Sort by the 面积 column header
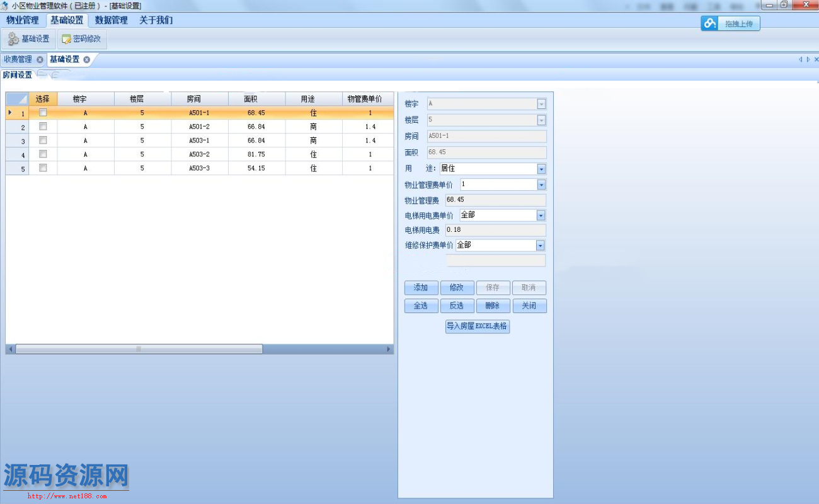Image resolution: width=819 pixels, height=504 pixels. tap(256, 99)
